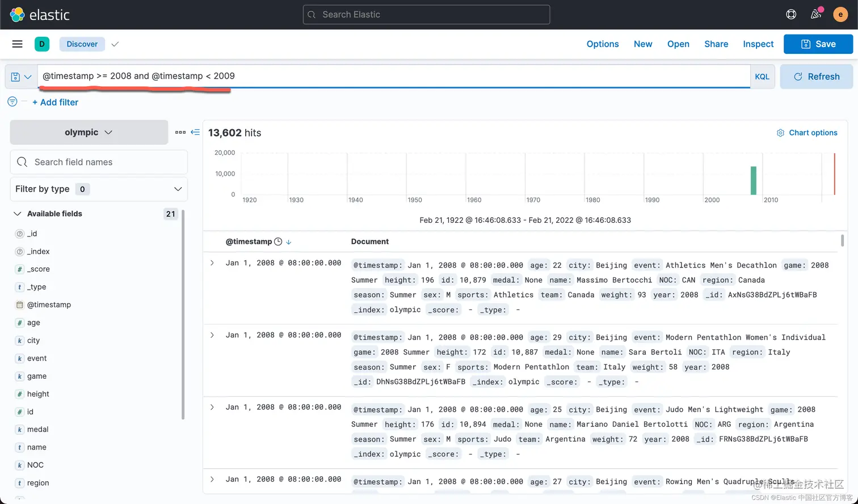Open the Options menu
Screen dimensions: 858x504
603,44
